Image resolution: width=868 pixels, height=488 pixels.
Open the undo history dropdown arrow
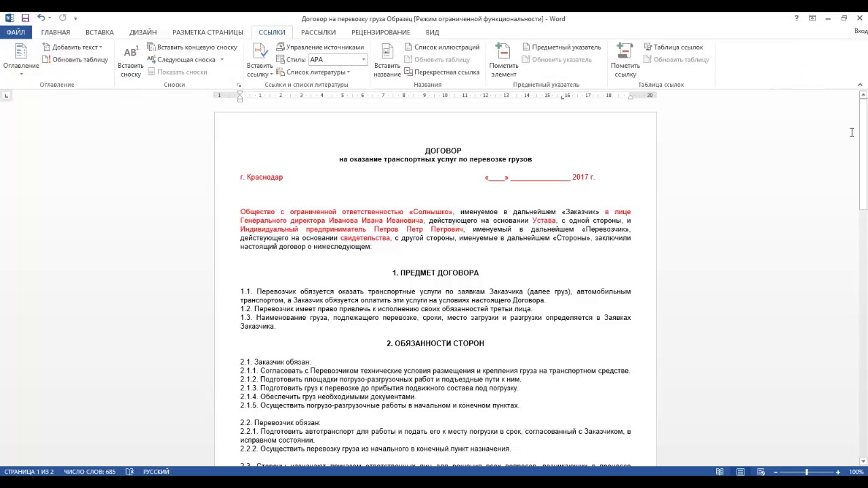50,18
